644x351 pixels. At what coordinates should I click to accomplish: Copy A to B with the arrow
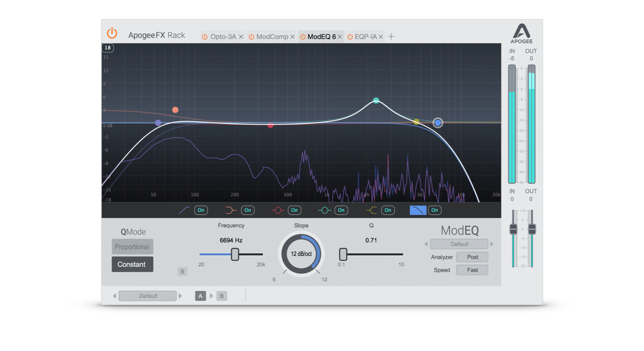211,296
